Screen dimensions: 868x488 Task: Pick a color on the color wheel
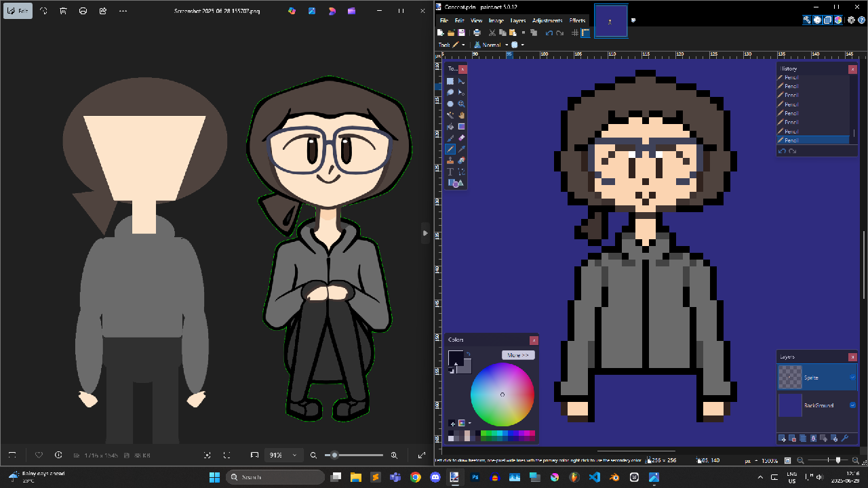pyautogui.click(x=502, y=394)
